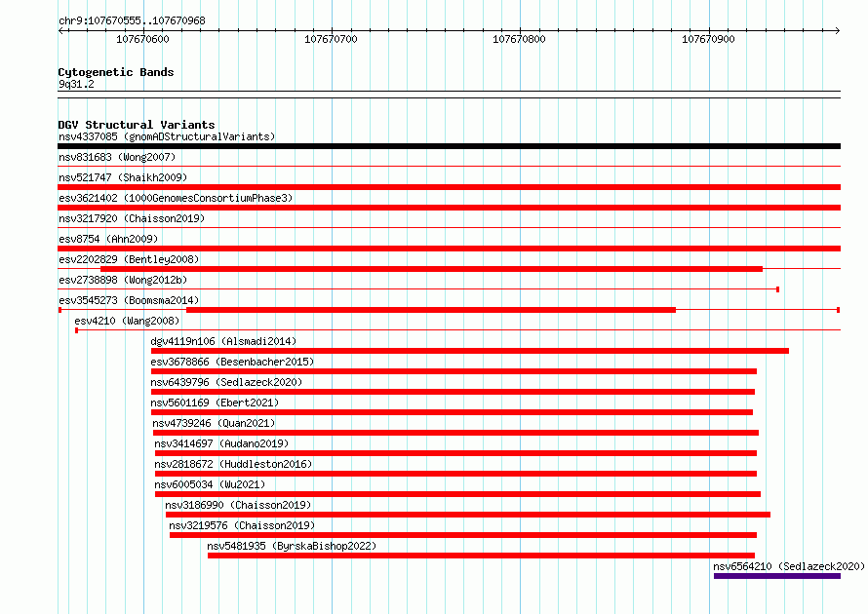Open esv3621402 (1000GenomesConsortiumPhase3) label
Screen dimensions: 868x614
(x=176, y=198)
